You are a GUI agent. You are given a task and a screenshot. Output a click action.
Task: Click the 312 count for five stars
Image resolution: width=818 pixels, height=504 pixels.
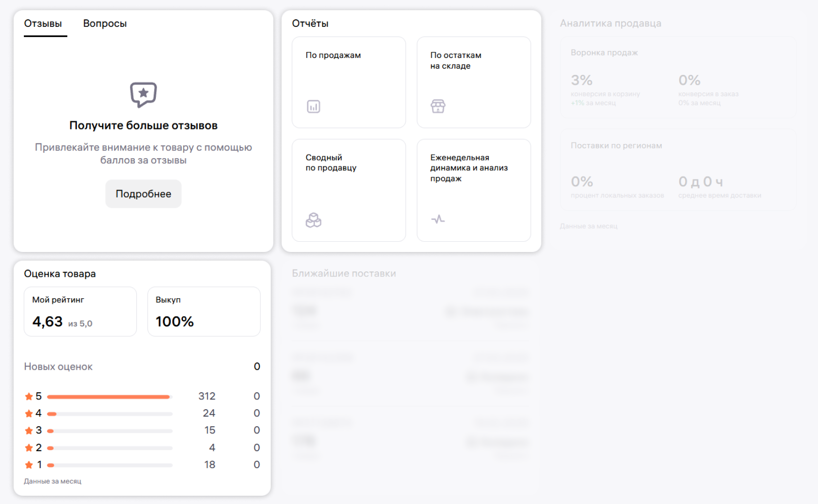click(207, 396)
